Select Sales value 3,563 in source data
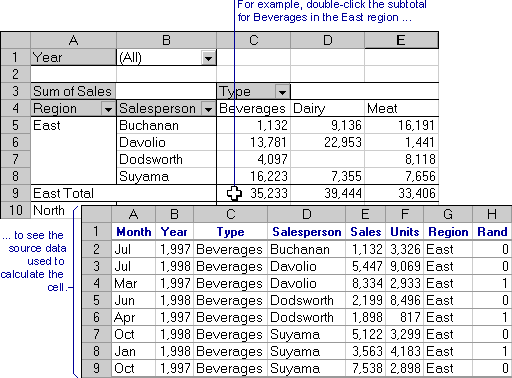The height and width of the screenshot is (378, 512). point(366,351)
